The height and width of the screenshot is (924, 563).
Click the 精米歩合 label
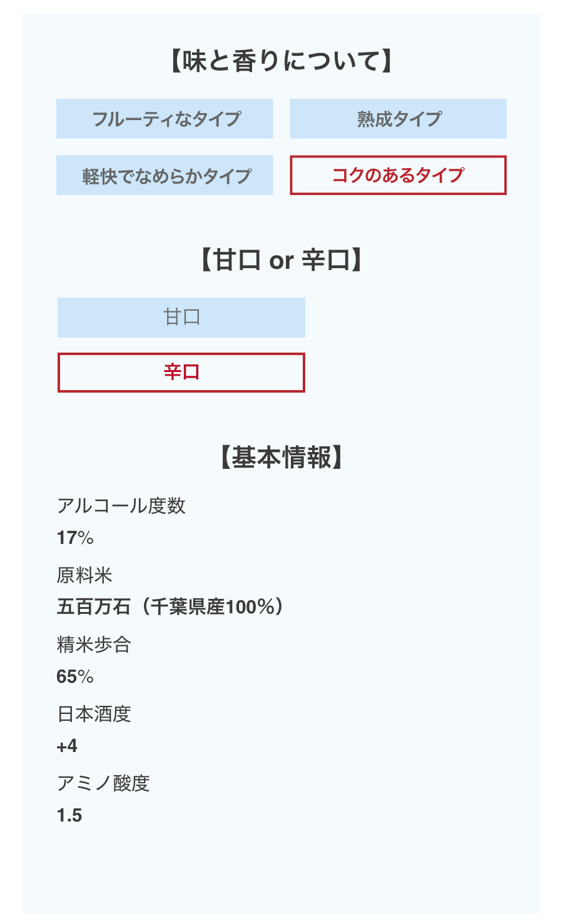94,645
